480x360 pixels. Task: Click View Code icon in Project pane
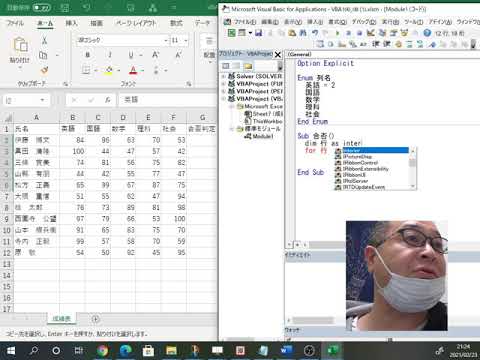click(x=226, y=66)
